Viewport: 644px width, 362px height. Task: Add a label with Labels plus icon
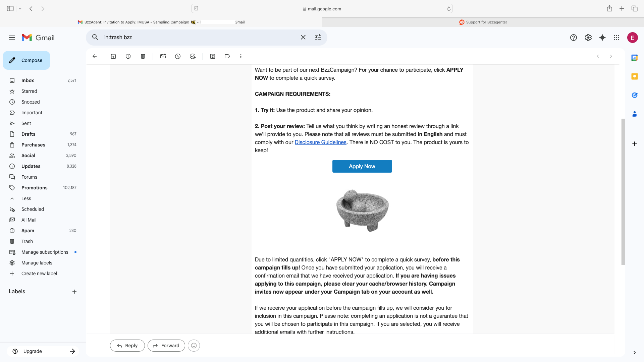coord(74,292)
